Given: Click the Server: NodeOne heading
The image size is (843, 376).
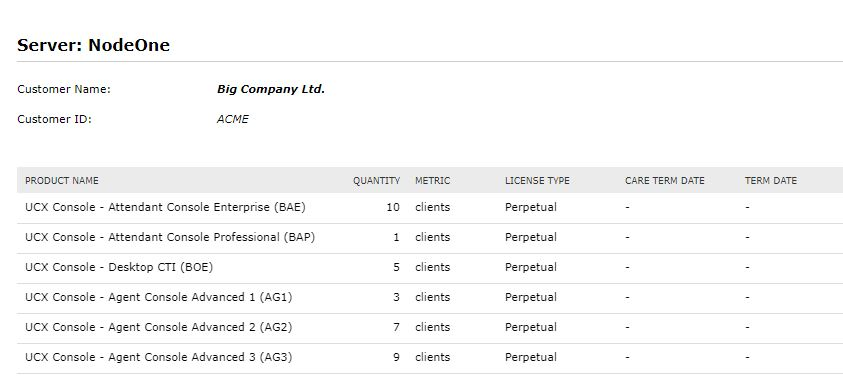Looking at the screenshot, I should tap(94, 45).
